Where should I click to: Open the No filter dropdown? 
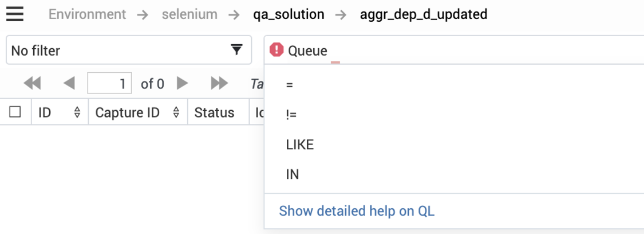point(129,50)
